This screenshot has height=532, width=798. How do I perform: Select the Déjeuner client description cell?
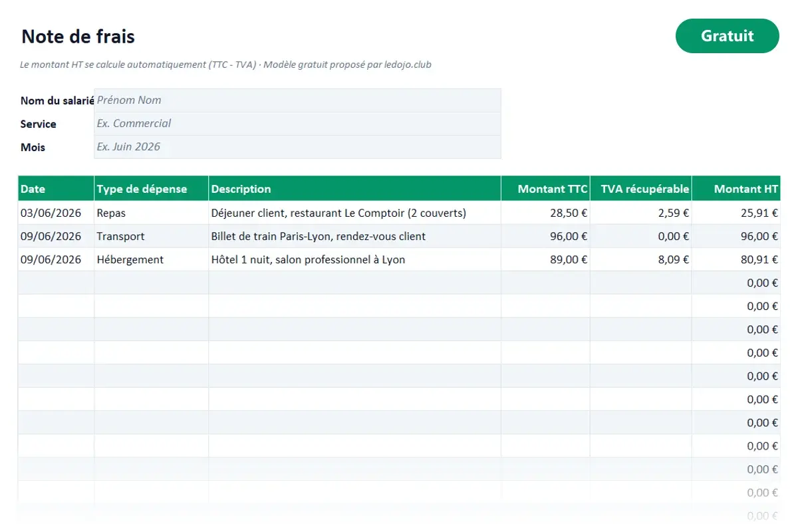(x=354, y=213)
